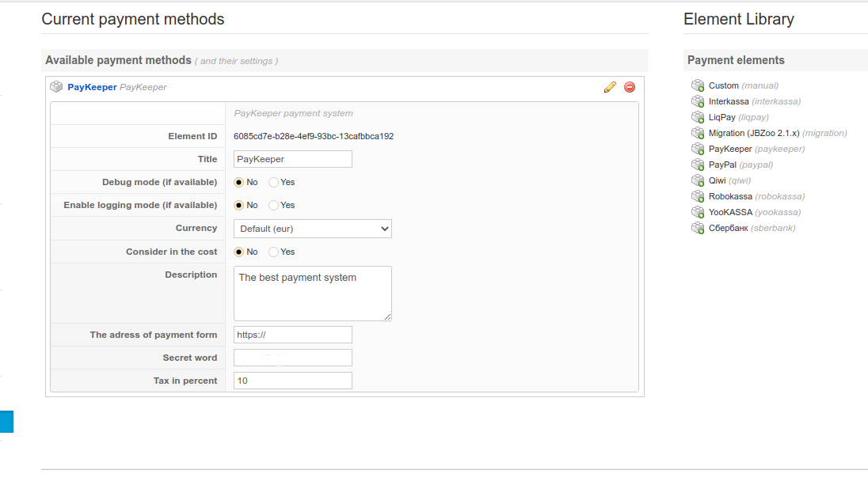Click the 'Payment elements' heading
The image size is (868, 485).
coord(736,60)
